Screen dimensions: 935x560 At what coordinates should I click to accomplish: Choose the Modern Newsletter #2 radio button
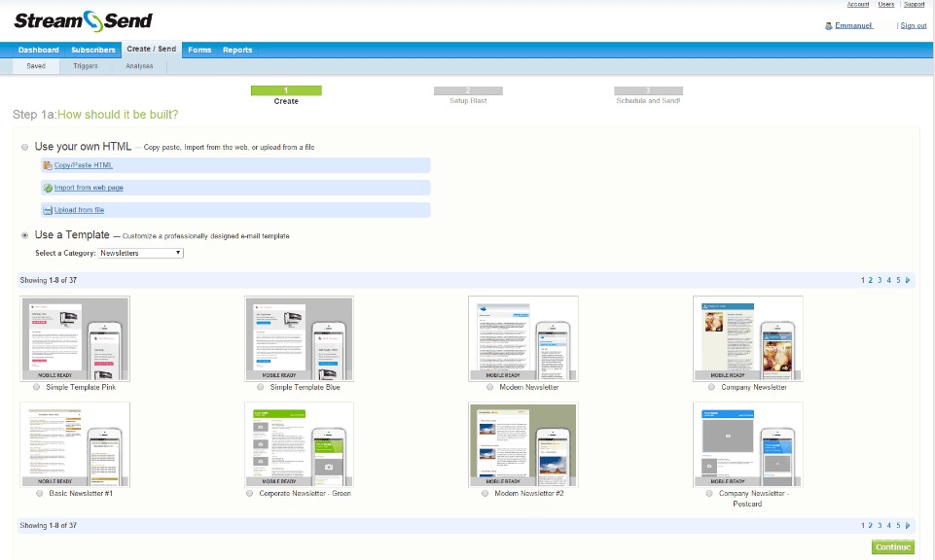485,493
